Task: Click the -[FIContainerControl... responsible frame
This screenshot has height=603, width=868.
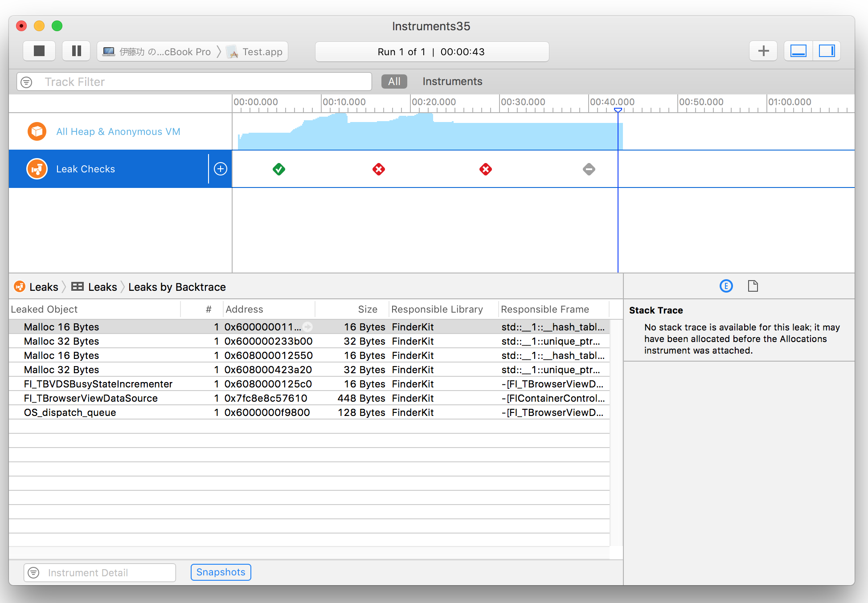Action: click(x=553, y=398)
